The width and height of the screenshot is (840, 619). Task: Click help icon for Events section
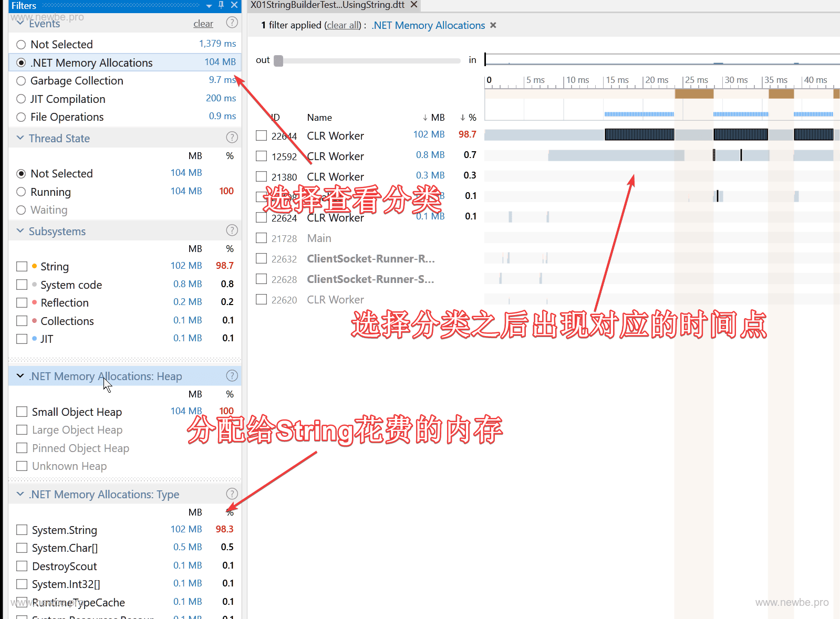click(x=232, y=23)
